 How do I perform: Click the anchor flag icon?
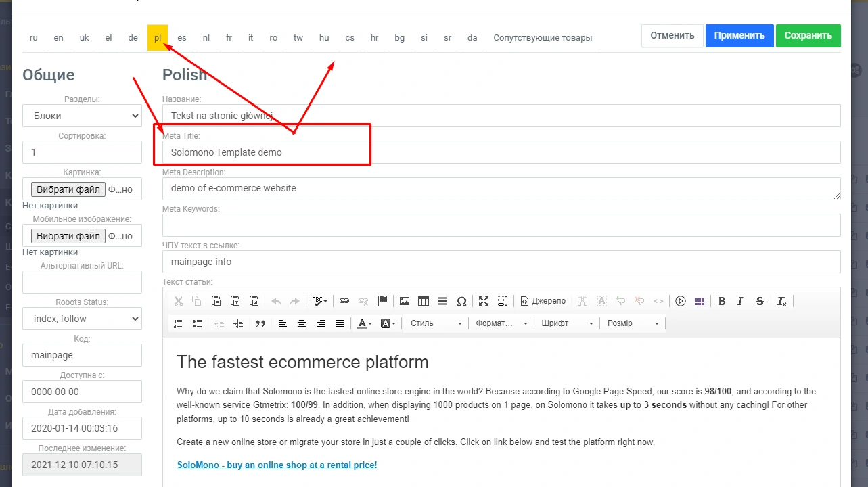[382, 301]
